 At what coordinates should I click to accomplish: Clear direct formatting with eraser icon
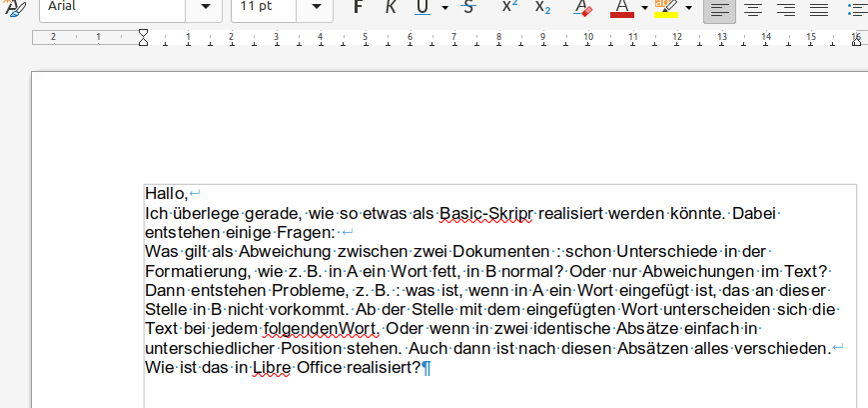(x=583, y=7)
